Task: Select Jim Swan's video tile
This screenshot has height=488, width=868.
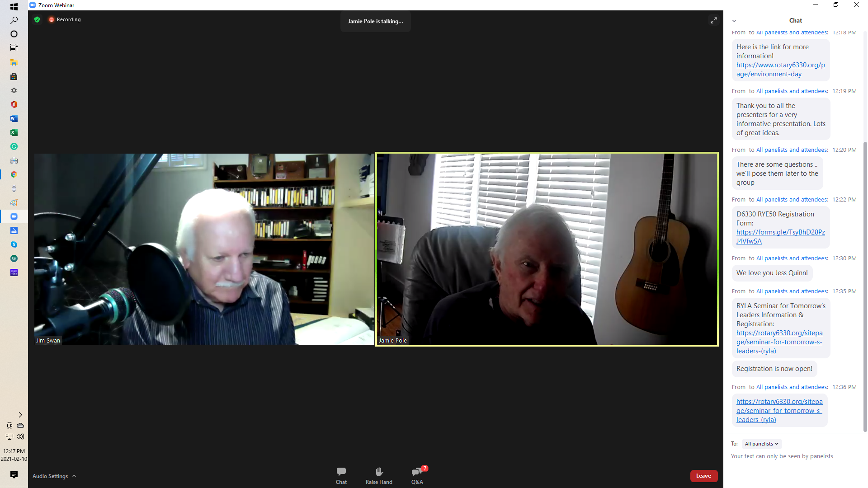Action: click(204, 249)
